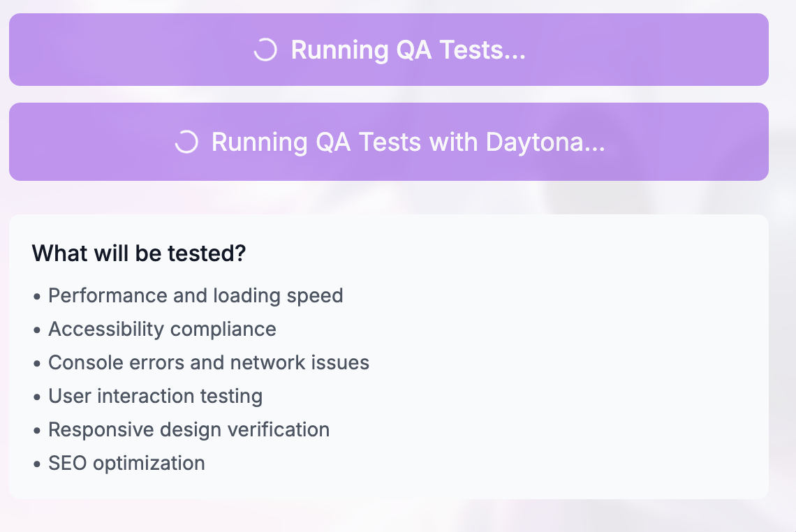This screenshot has width=796, height=532.
Task: Select the User interaction testing item
Action: 155,397
